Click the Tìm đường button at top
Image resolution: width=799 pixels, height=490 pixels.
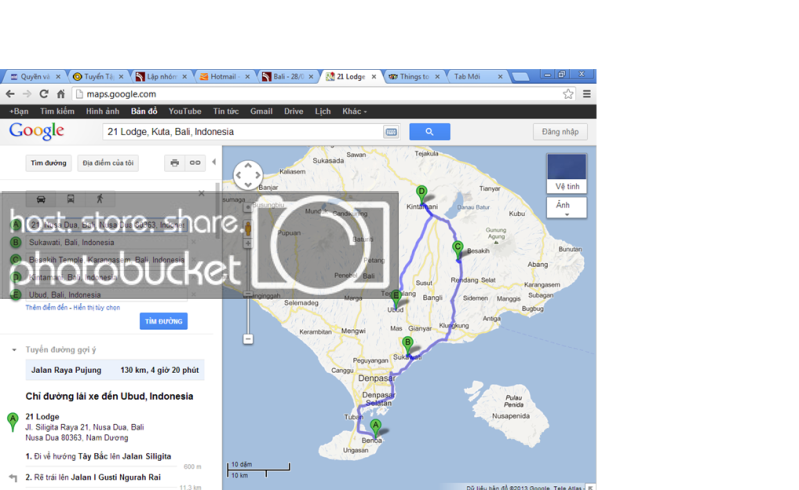[x=48, y=163]
